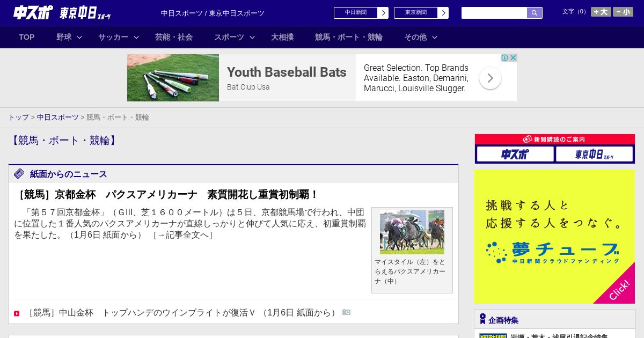Open 競馬・ボート・競輪 navigation item

tap(349, 37)
